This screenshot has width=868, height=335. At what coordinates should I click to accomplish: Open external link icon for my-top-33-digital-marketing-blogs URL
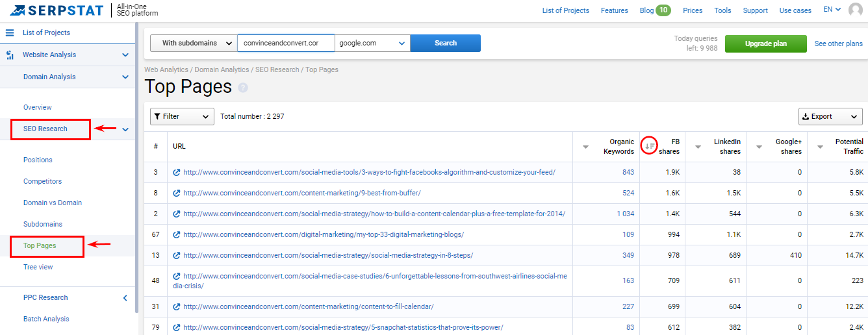176,235
